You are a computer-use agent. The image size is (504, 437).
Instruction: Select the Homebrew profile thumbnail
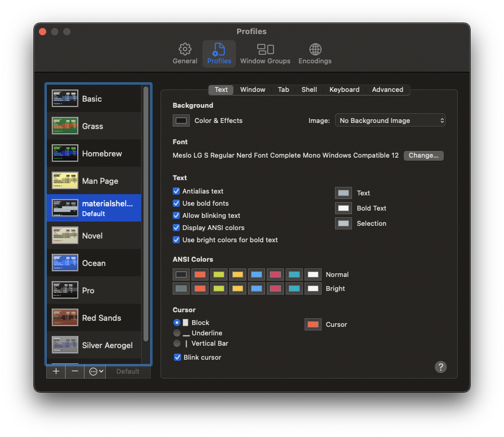tap(64, 153)
